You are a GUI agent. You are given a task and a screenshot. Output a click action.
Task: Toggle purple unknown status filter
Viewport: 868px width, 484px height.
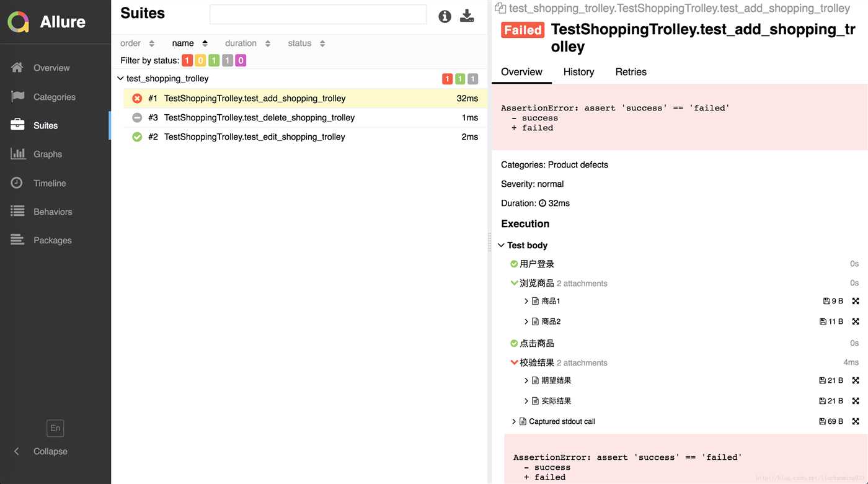241,60
